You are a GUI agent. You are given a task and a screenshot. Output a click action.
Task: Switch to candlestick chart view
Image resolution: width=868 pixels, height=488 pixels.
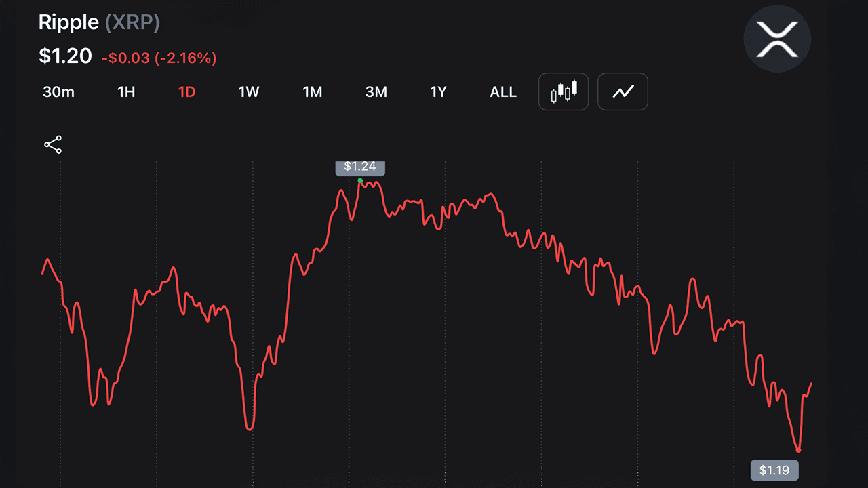tap(564, 91)
